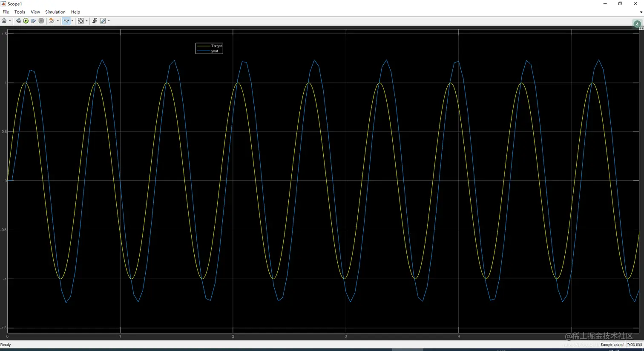The height and width of the screenshot is (351, 644).
Task: Open the Help menu
Action: 75,12
